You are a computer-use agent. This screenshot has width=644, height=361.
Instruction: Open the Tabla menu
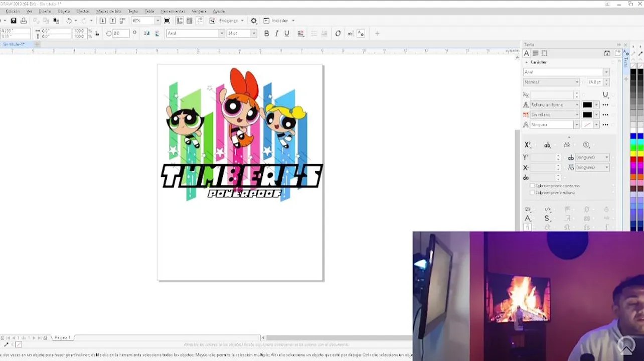(x=149, y=11)
